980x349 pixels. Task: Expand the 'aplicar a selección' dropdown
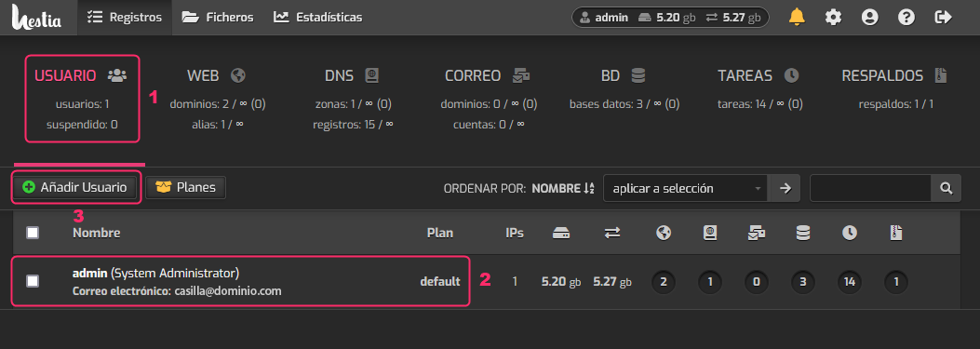687,188
